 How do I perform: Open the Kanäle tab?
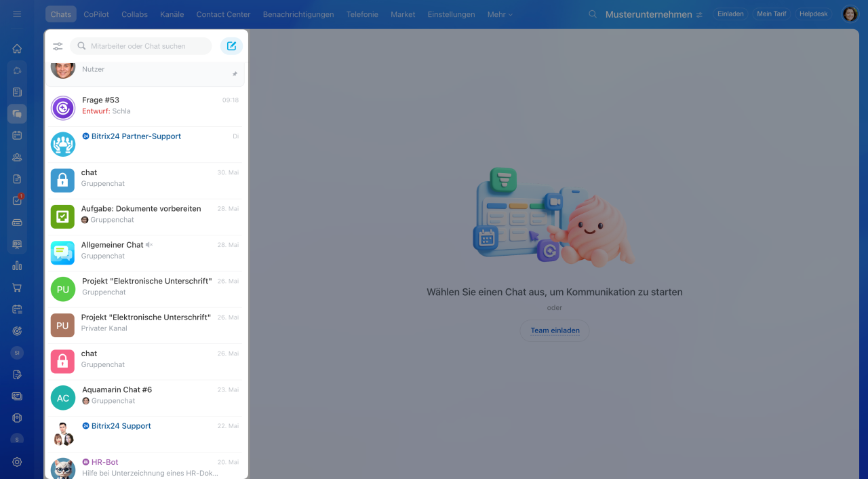click(172, 14)
